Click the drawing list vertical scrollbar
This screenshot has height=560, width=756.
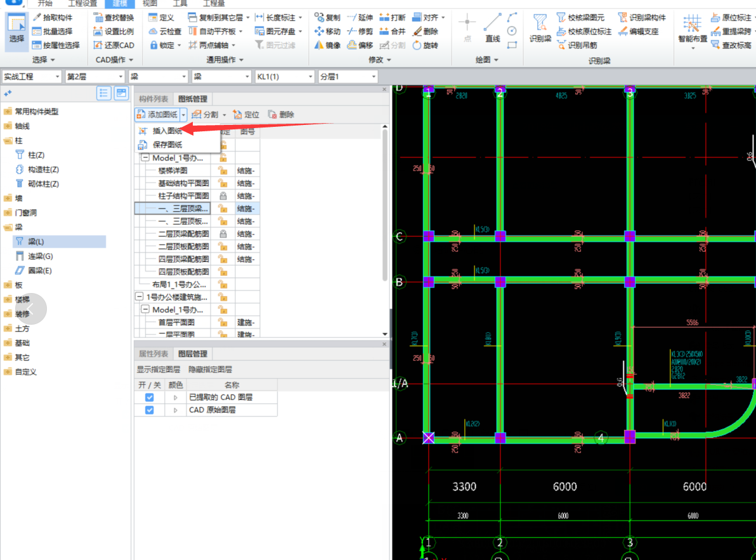[x=384, y=205]
